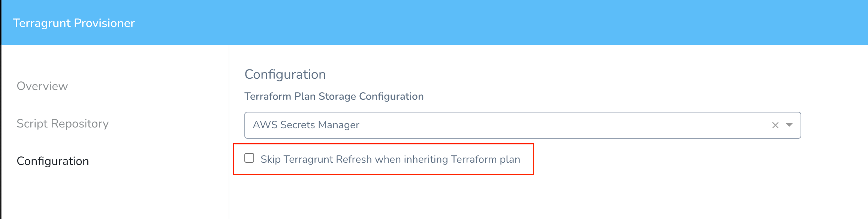
Task: Switch to Script Repository section
Action: coord(63,123)
